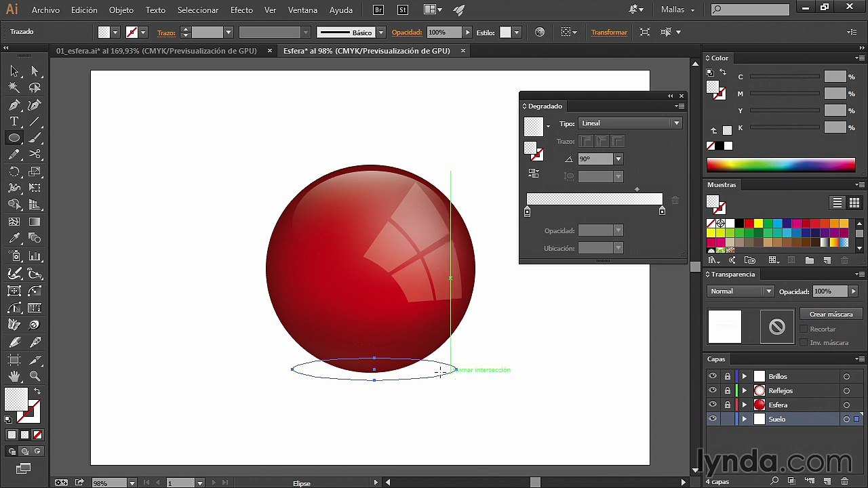Screen dimensions: 868x488
Task: Click the opacity mask thumbnail in Transparencia
Action: 776,327
